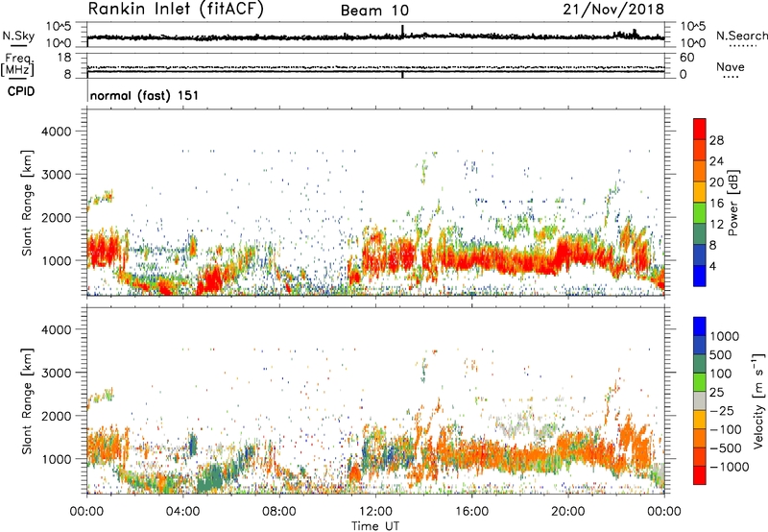Click the velocity colorbar label '25'
Image resolution: width=768 pixels, height=532 pixels.
pyautogui.click(x=717, y=392)
